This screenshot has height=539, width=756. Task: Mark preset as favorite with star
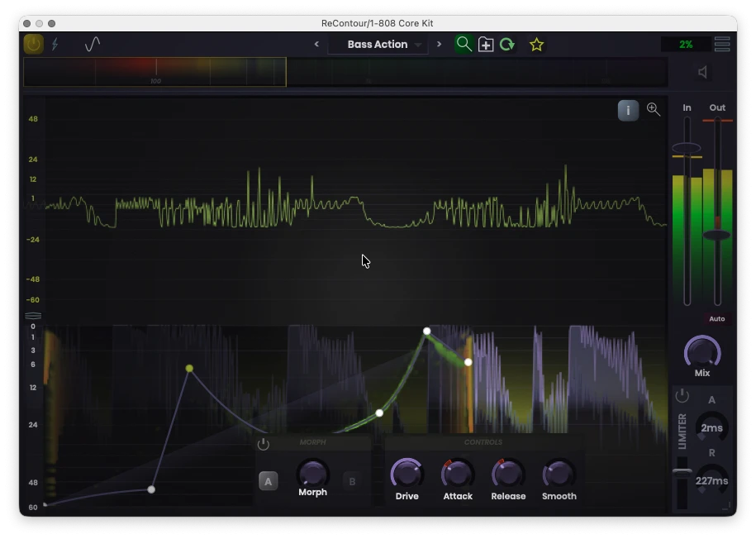pos(536,45)
